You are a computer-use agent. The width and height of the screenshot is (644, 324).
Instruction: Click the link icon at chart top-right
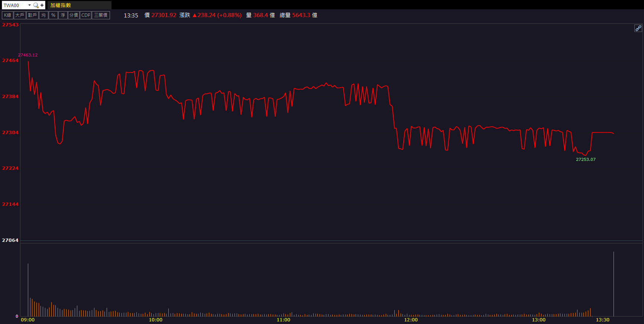(x=638, y=28)
